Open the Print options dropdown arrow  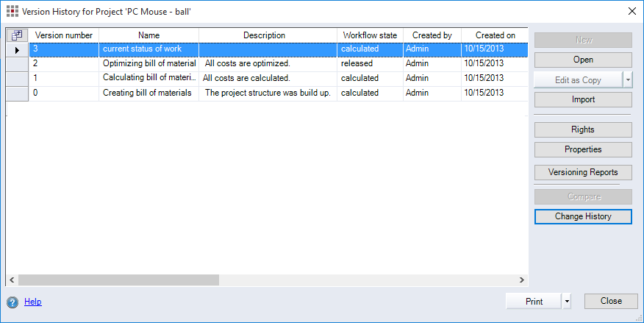click(x=566, y=301)
